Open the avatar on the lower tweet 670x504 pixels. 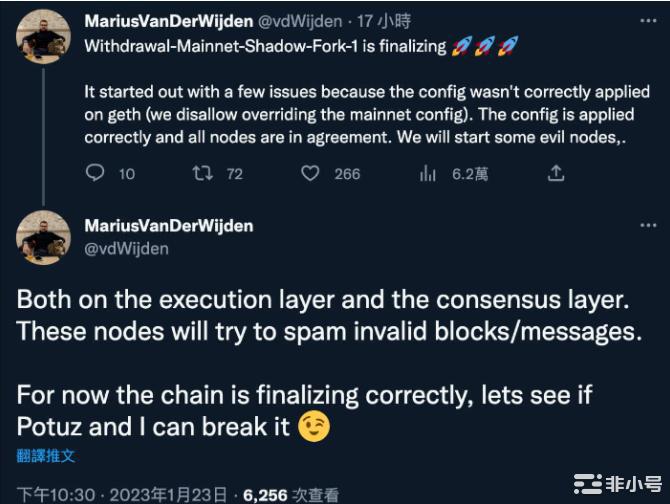43,237
